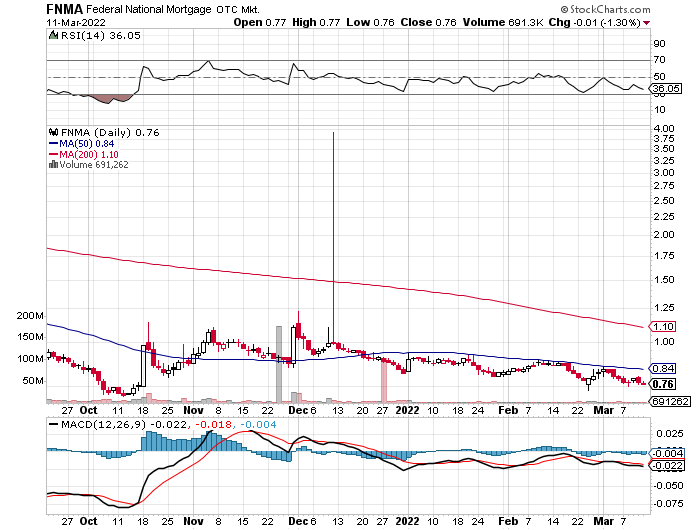Click the 2022 label on upper date axis
The image size is (700, 530).
click(408, 410)
